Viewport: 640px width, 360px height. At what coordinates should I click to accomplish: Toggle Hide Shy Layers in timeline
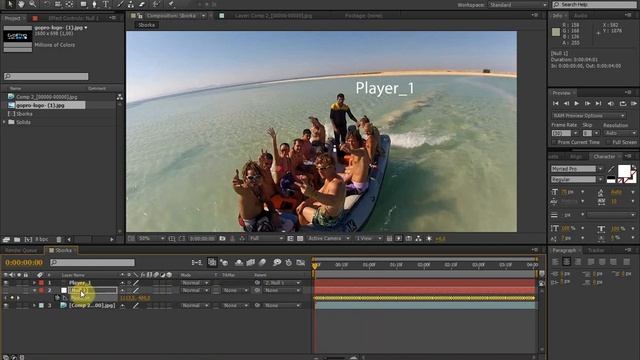(239, 262)
